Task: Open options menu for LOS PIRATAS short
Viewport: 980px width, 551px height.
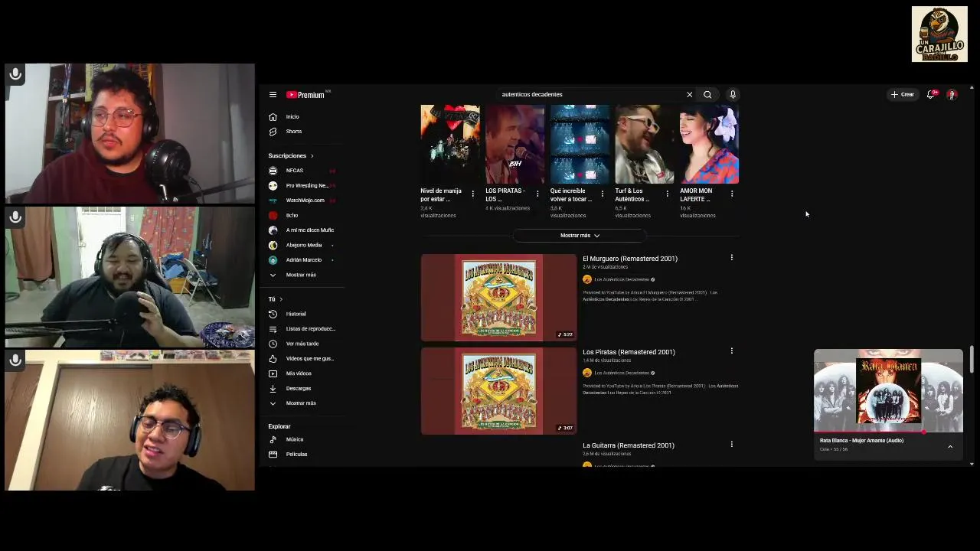Action: (537, 194)
